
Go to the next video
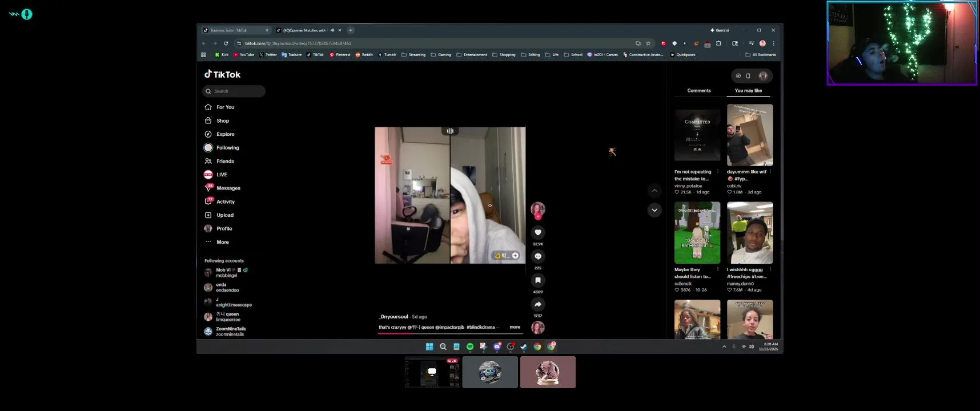pos(654,210)
